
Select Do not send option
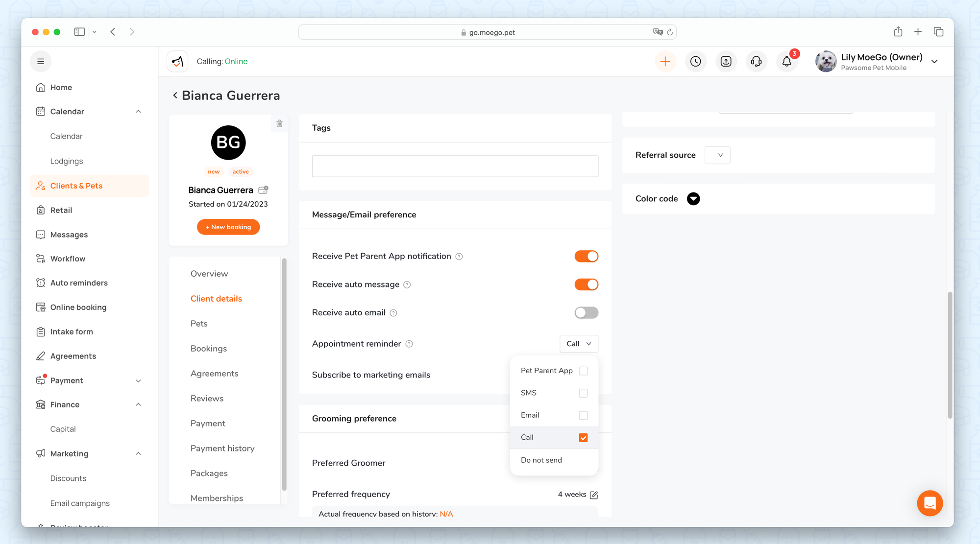(x=541, y=460)
